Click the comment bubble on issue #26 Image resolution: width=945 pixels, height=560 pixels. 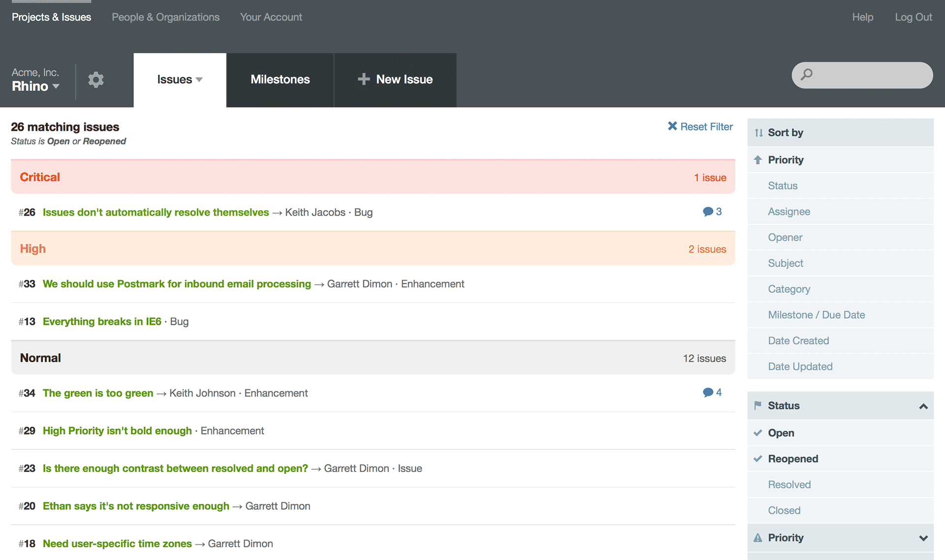coord(708,212)
